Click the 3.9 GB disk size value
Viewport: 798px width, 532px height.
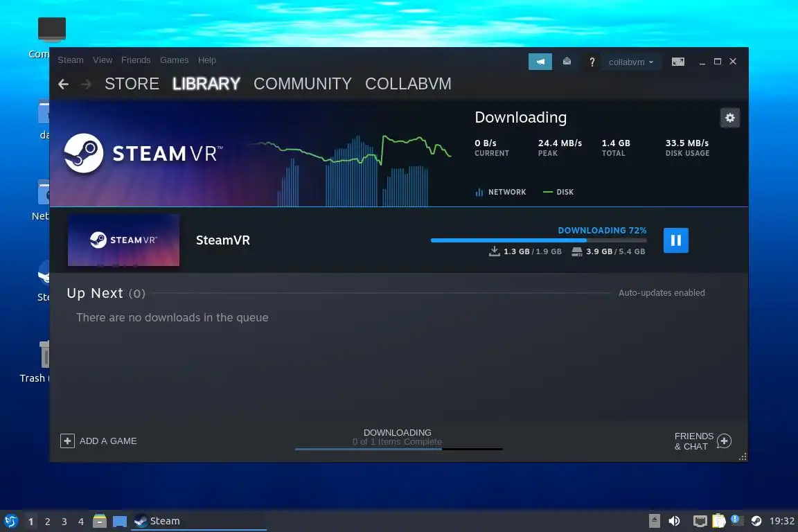[599, 251]
